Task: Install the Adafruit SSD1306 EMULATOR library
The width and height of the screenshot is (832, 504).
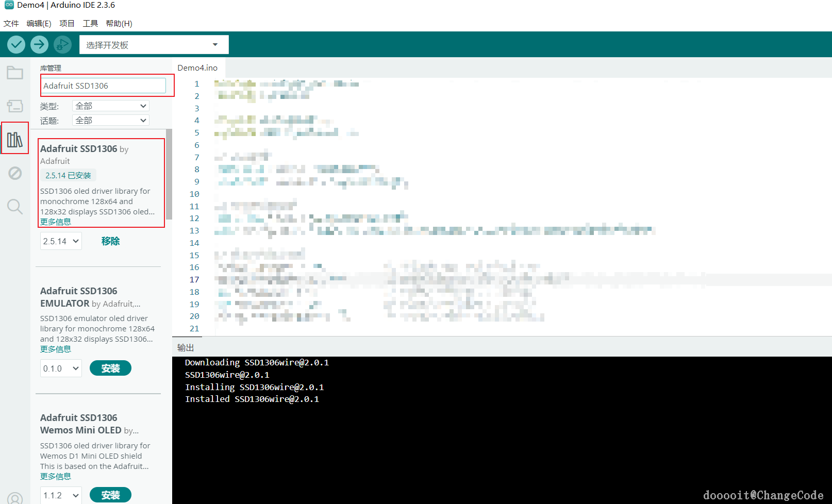Action: [110, 368]
